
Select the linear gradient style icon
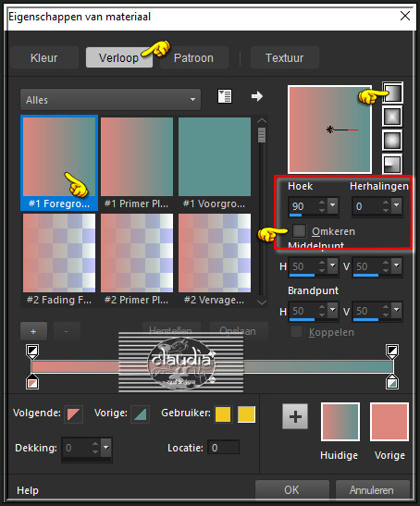click(392, 93)
